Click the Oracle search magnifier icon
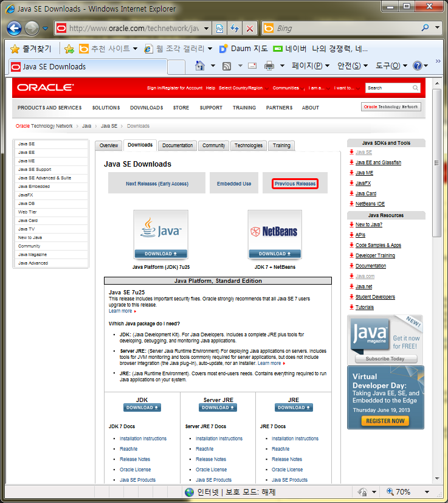Viewport: 448px width, 503px height. pyautogui.click(x=415, y=88)
